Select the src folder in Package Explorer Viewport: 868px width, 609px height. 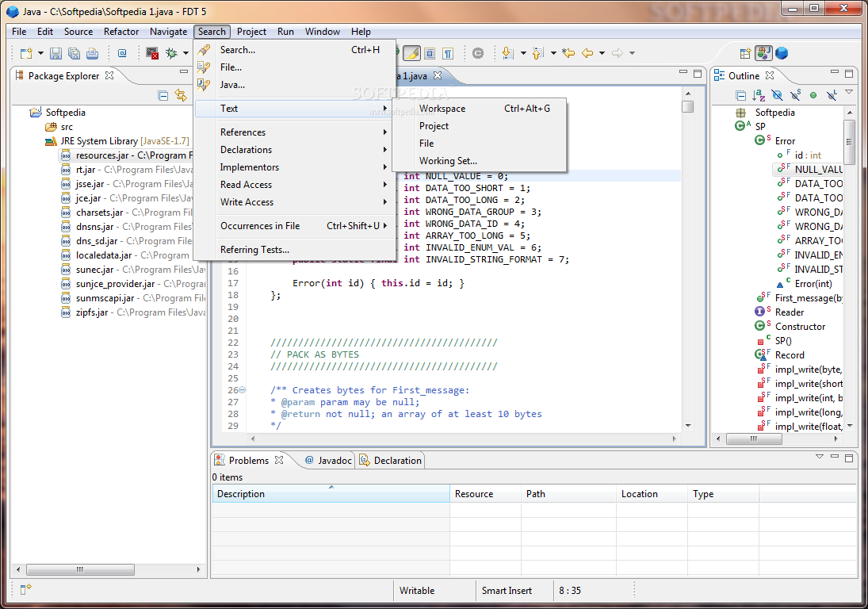[x=67, y=127]
